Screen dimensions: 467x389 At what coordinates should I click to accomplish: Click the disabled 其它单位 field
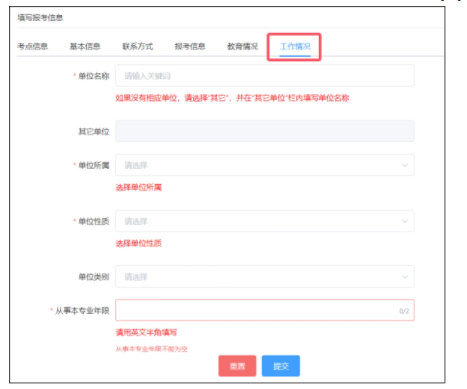pyautogui.click(x=265, y=131)
